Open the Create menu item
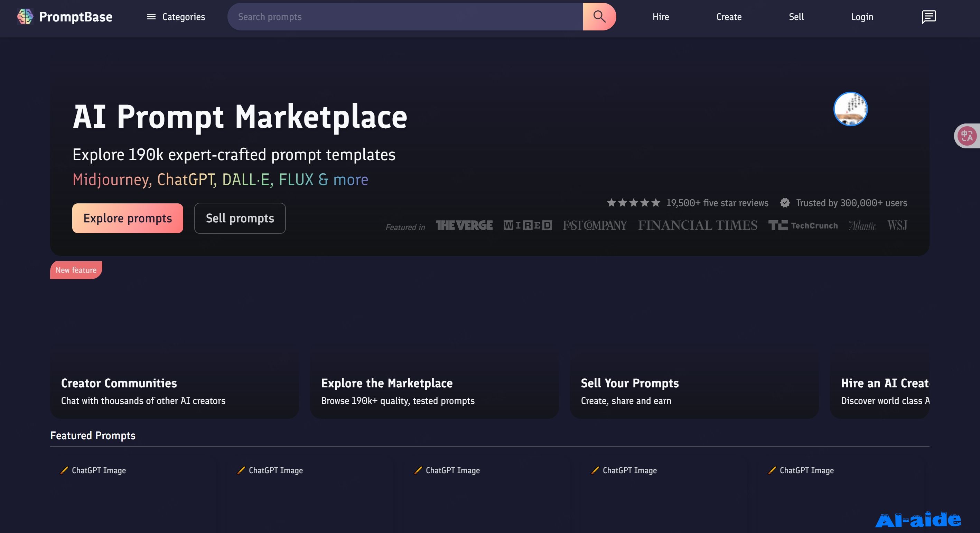Screen dimensions: 980x533 pyautogui.click(x=729, y=17)
